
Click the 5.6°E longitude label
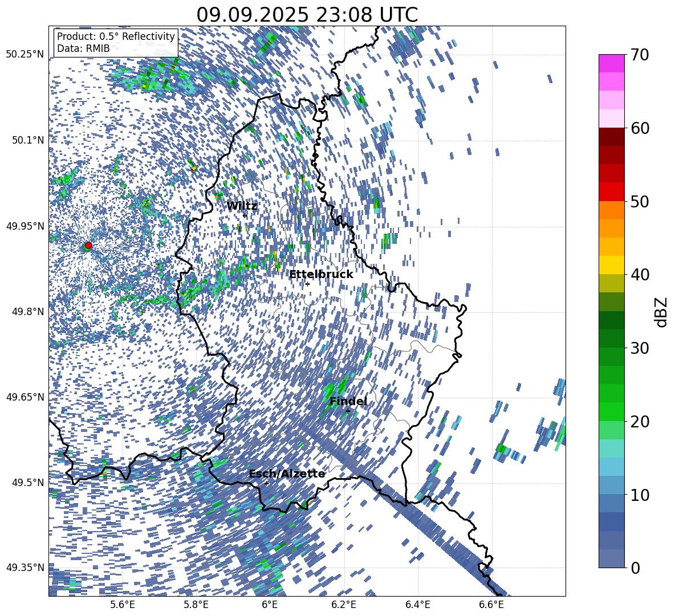[x=123, y=605]
